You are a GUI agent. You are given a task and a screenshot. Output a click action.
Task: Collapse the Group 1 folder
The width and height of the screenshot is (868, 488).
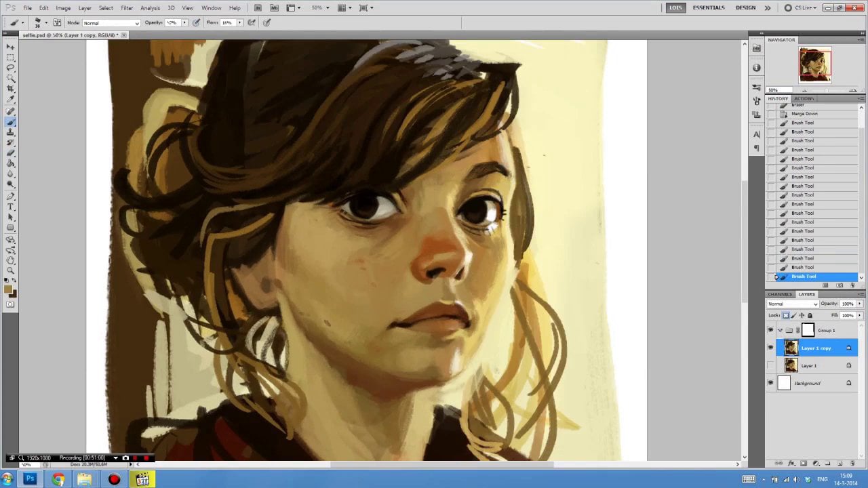(x=781, y=330)
